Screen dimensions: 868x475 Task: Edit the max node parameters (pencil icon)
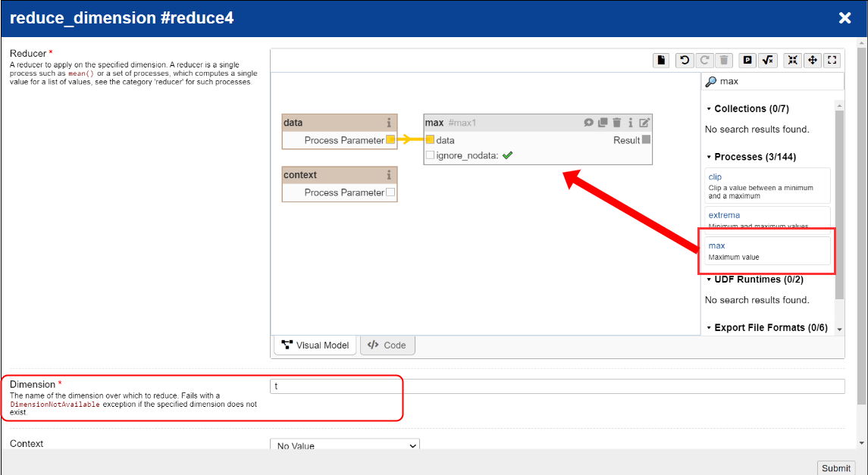(x=644, y=123)
